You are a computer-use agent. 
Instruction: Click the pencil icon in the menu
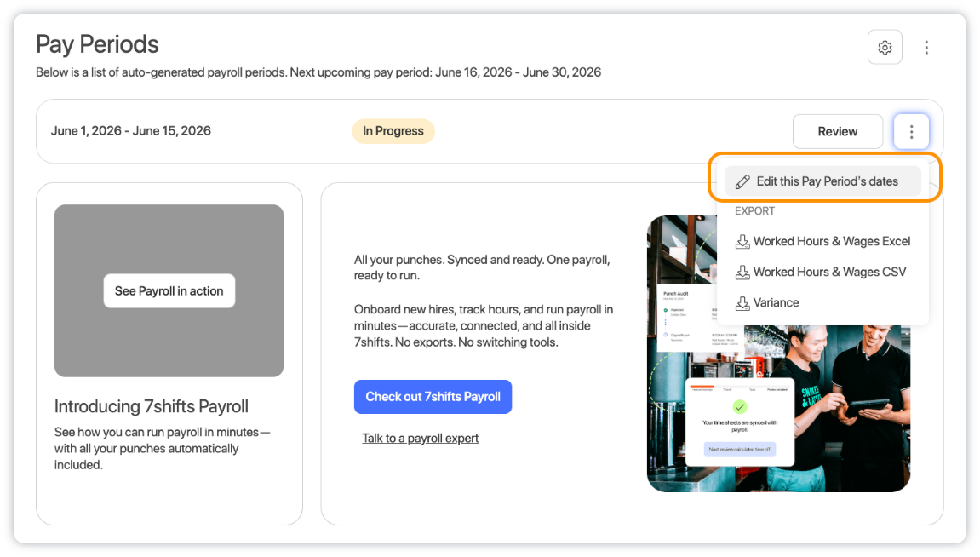[x=742, y=182]
